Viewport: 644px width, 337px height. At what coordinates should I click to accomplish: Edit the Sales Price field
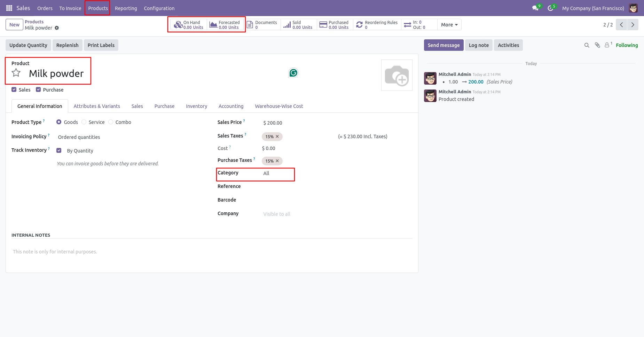pyautogui.click(x=337, y=123)
